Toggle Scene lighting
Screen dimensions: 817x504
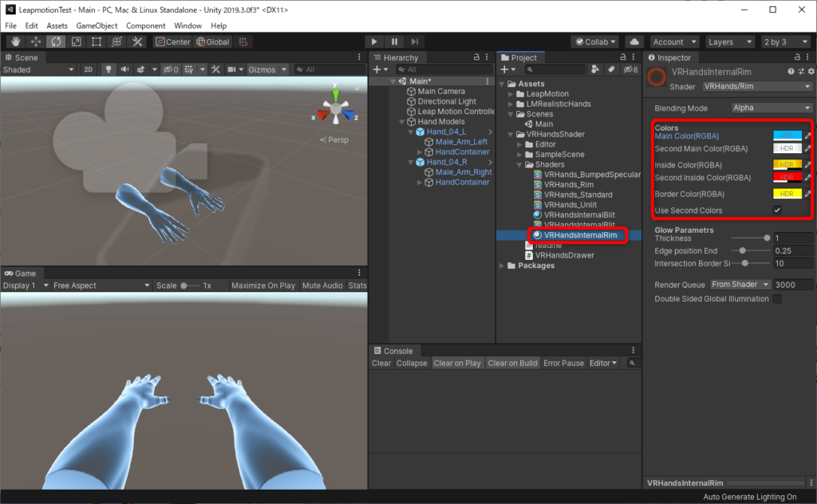click(x=109, y=69)
